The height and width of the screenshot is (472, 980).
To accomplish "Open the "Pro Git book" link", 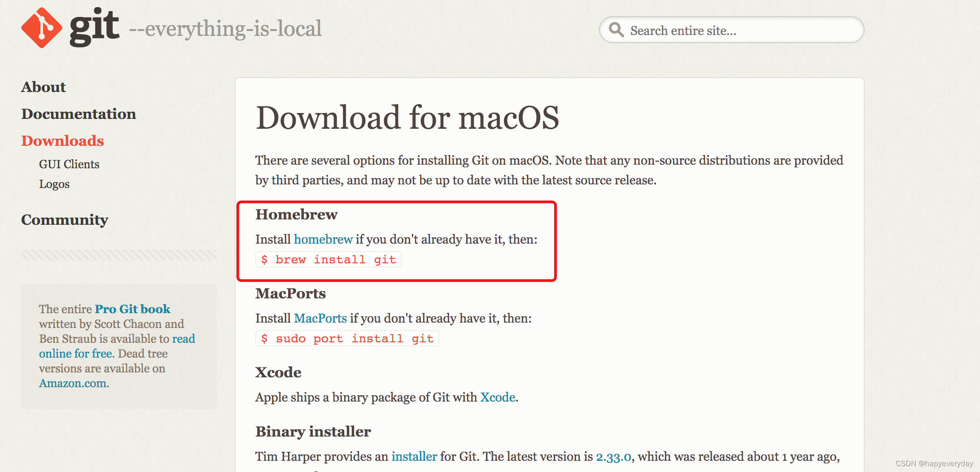I will 132,309.
